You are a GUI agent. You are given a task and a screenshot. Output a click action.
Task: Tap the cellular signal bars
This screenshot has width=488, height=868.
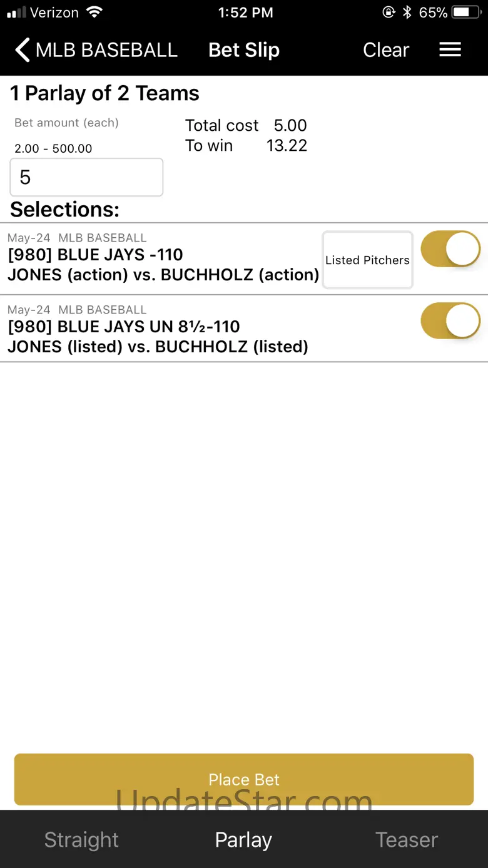pyautogui.click(x=17, y=13)
